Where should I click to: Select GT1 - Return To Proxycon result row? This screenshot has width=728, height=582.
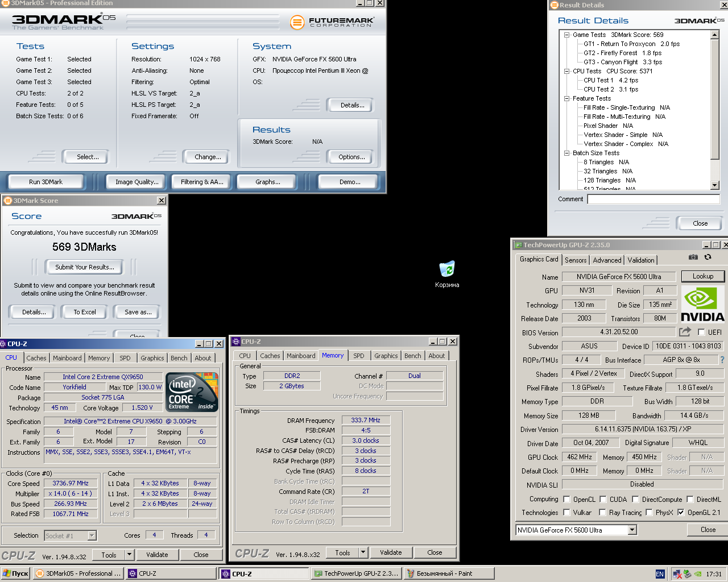(631, 44)
